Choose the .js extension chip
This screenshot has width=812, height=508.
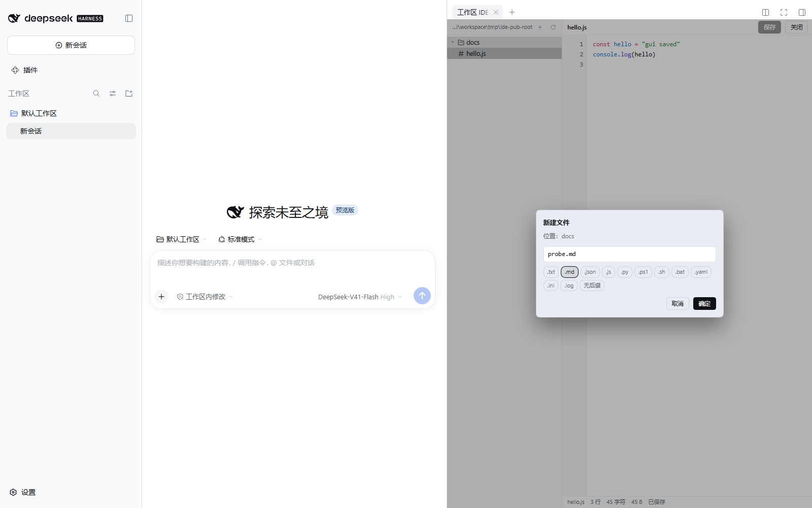[608, 272]
